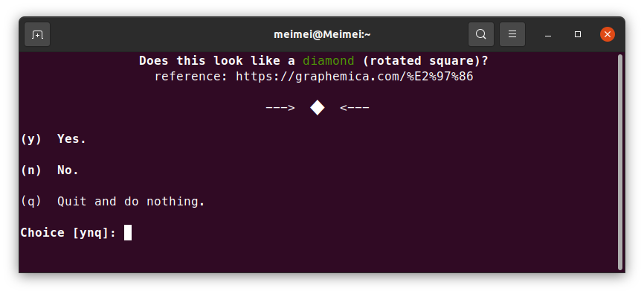The width and height of the screenshot is (644, 294).
Task: Minimize the terminal window
Action: (x=547, y=34)
